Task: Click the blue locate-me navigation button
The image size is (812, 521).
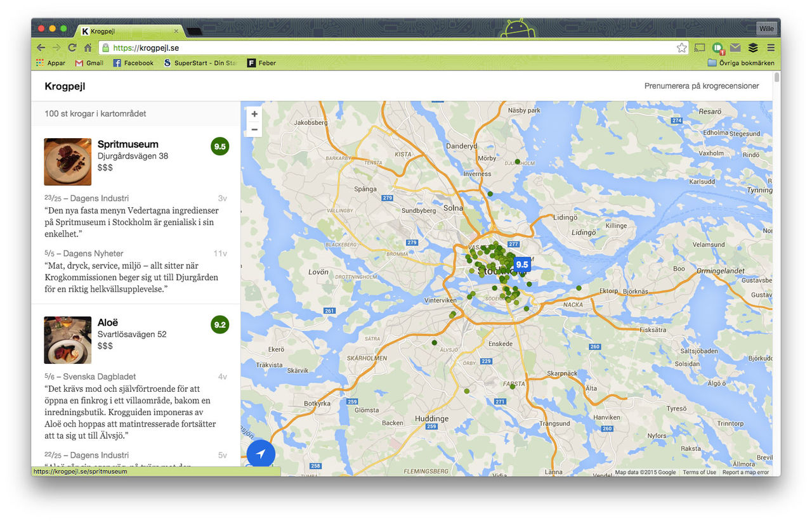Action: [261, 454]
